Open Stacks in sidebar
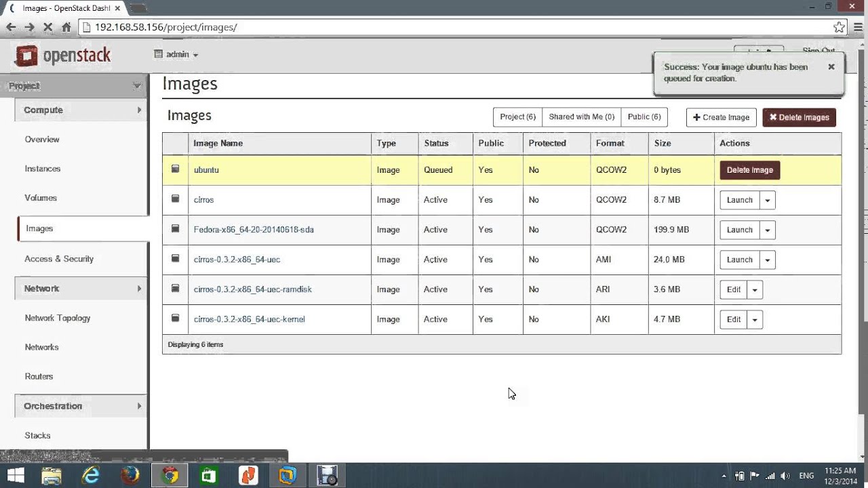 (37, 435)
